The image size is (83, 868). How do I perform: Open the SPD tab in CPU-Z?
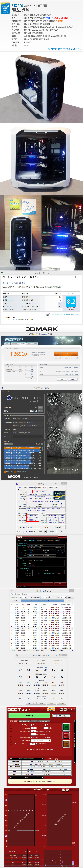44,488
